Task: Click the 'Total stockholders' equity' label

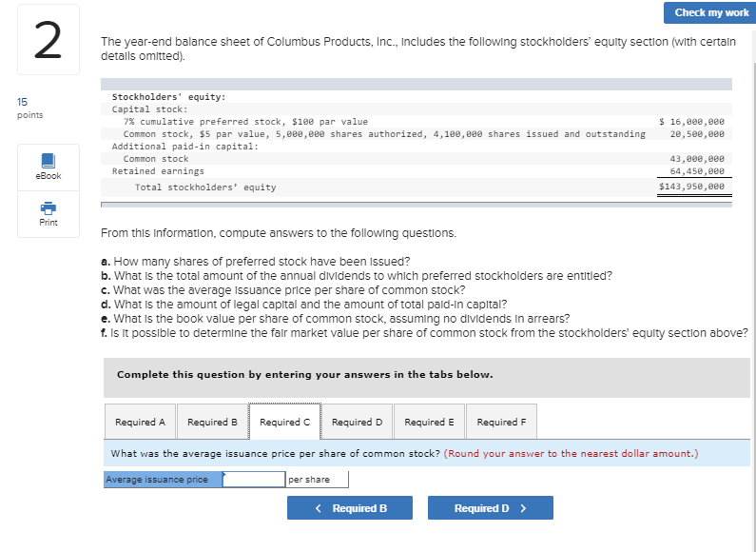Action: 205,187
